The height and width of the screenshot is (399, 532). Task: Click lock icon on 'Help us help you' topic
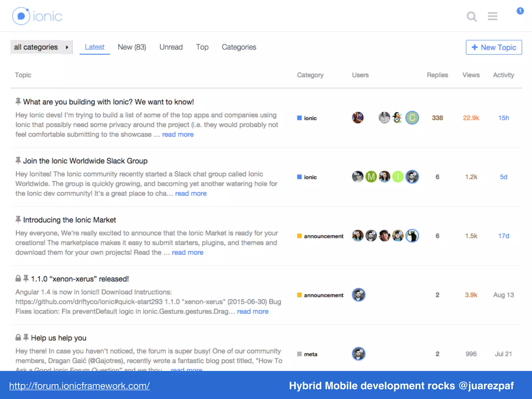(18, 337)
